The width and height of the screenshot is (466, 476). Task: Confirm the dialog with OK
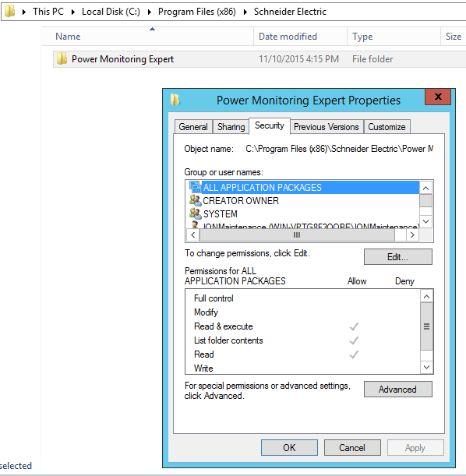click(289, 447)
